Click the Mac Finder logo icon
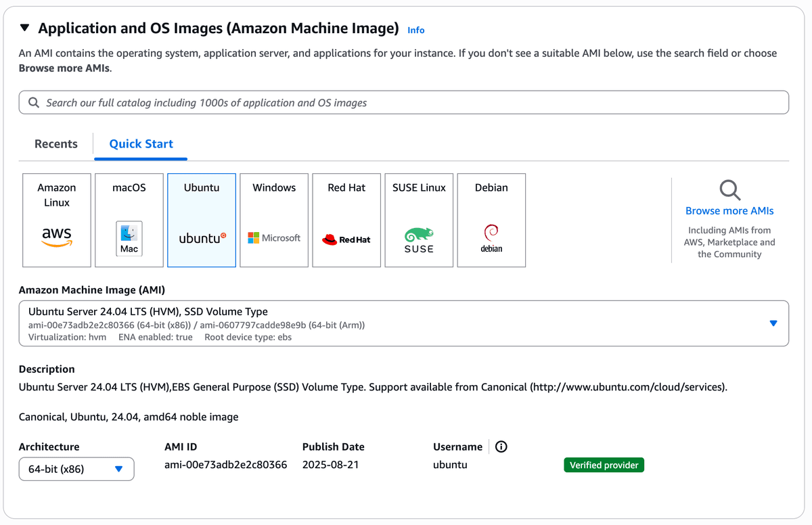Screen dimensions: 812x525 click(x=129, y=239)
